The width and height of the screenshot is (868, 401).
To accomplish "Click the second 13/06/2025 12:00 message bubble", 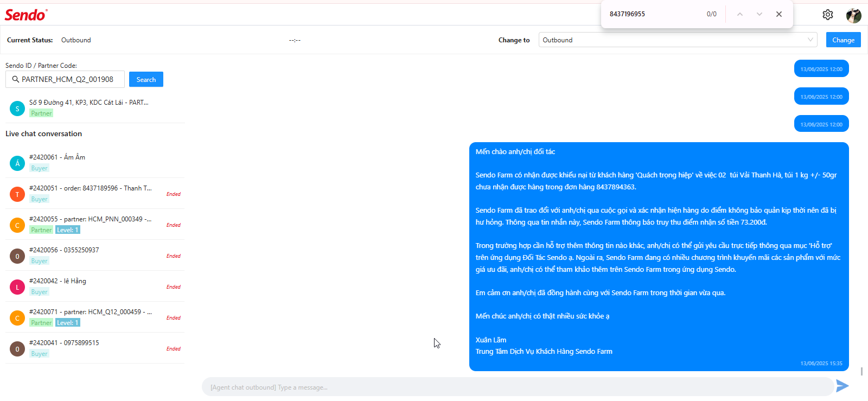I will click(821, 97).
